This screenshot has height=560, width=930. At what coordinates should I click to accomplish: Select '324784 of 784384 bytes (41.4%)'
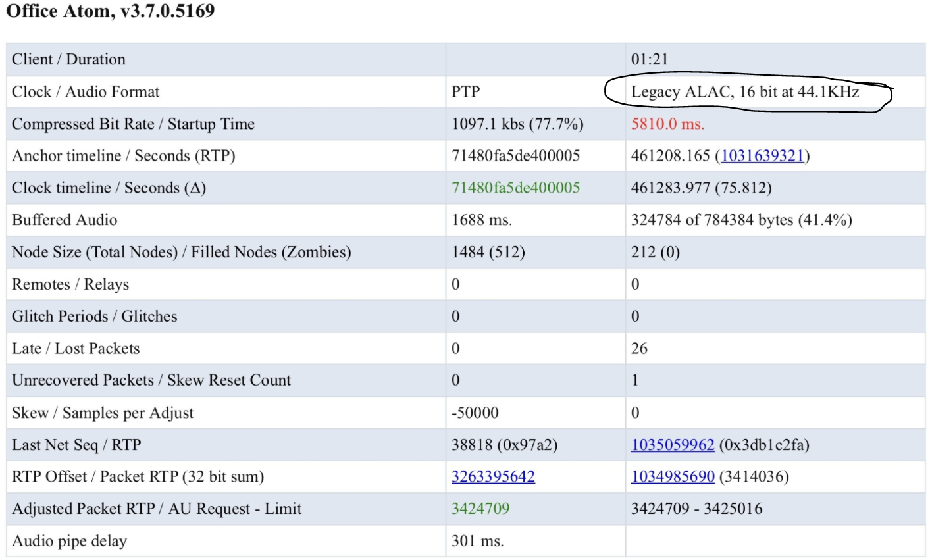pos(742,220)
